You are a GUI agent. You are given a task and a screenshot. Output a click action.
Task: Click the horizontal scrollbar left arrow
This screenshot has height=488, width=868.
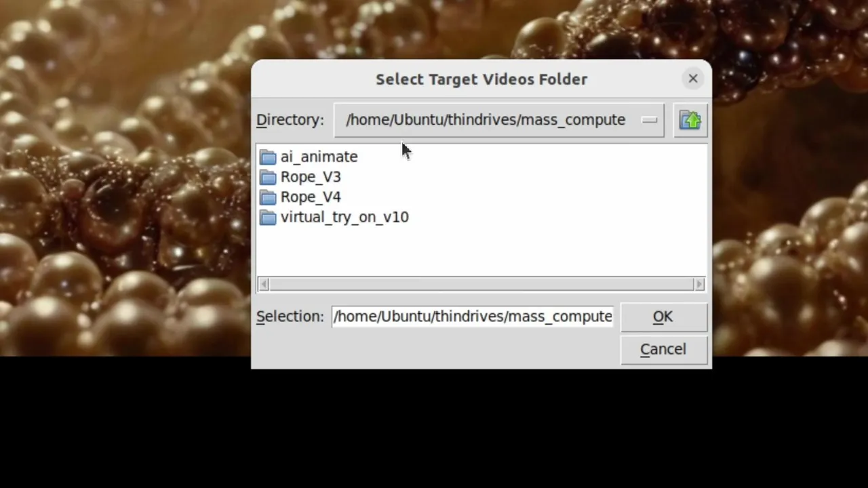(x=264, y=284)
